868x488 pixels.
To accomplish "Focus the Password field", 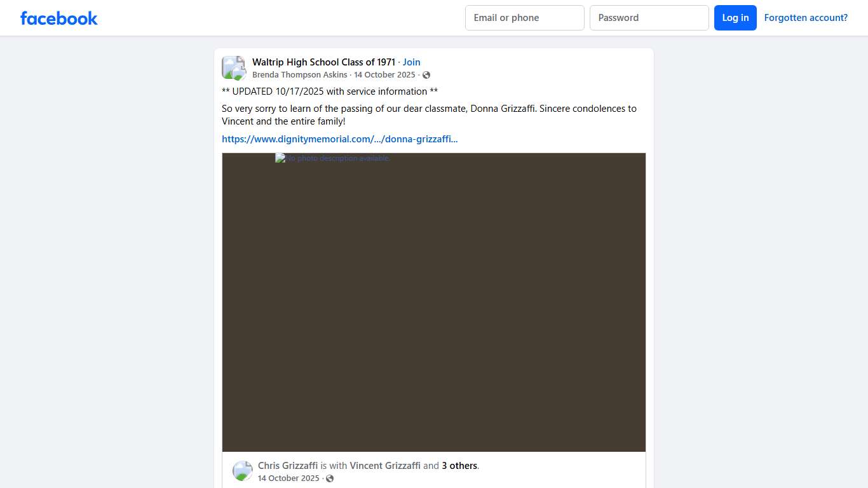I will [x=649, y=18].
